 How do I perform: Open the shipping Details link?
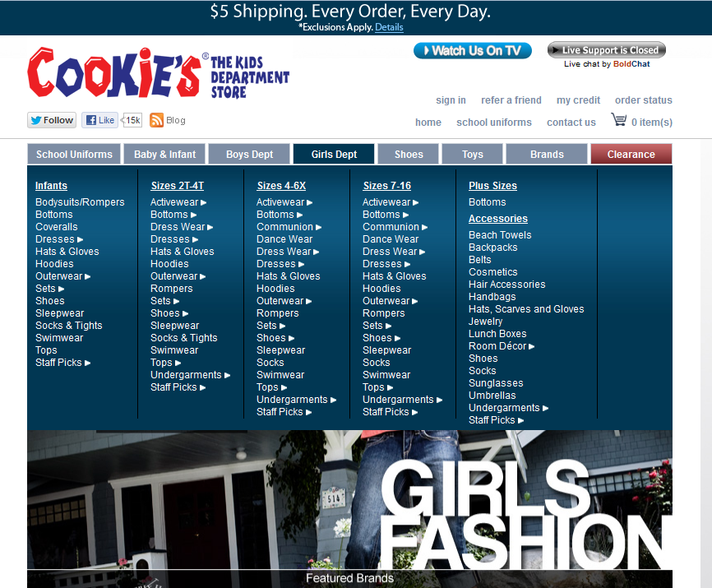coord(389,27)
